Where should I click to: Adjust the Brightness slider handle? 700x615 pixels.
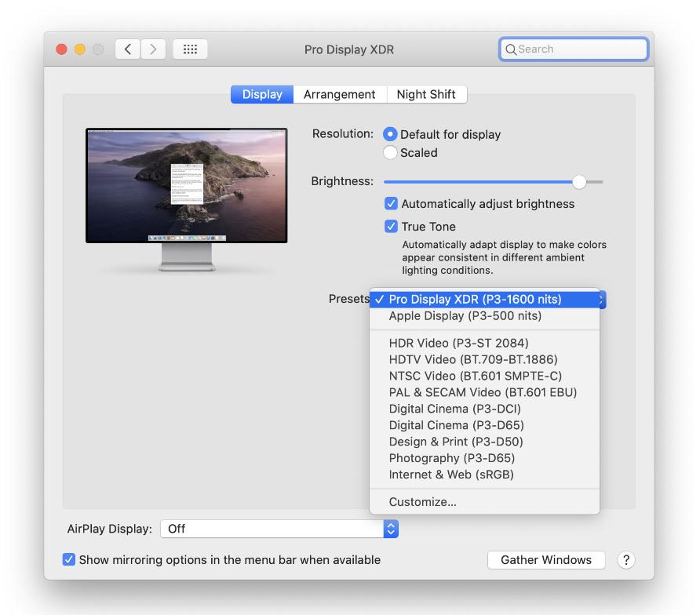(x=579, y=182)
